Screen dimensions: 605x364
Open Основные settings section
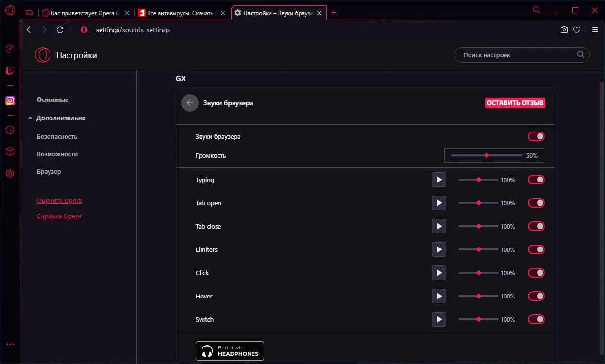52,99
